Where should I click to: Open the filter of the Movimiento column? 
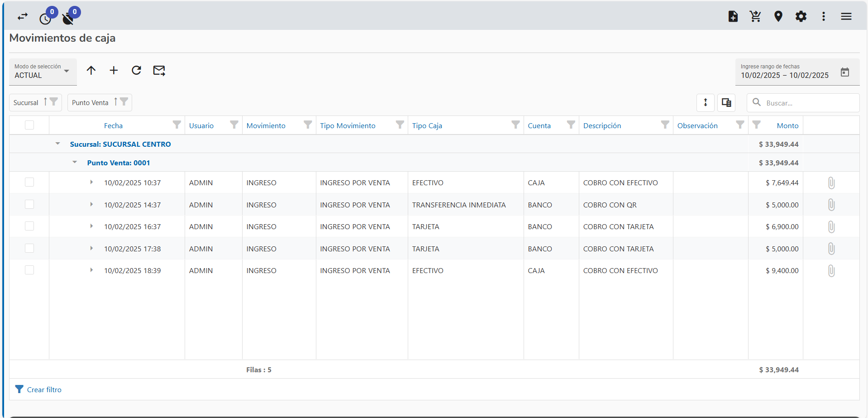point(308,125)
